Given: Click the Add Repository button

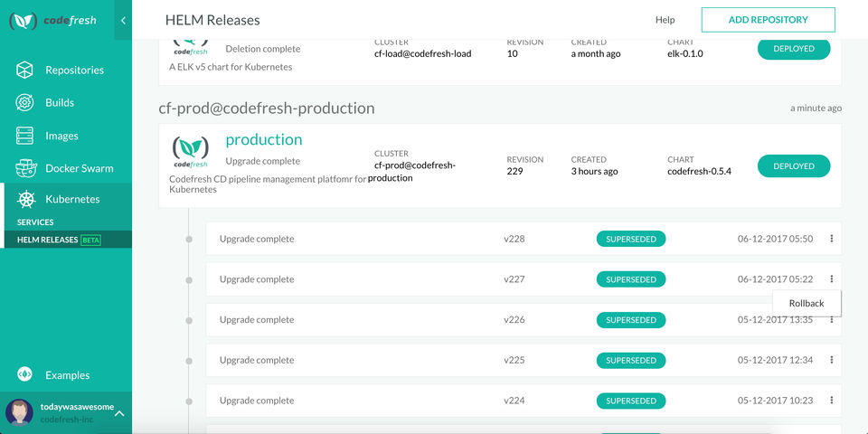Looking at the screenshot, I should tap(768, 19).
